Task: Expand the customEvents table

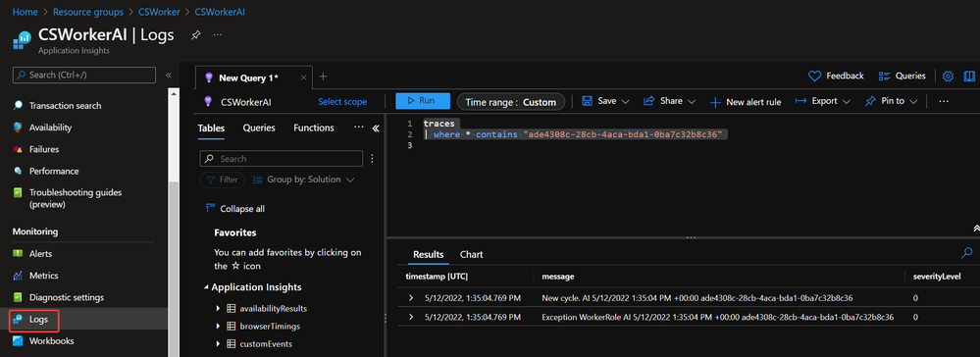Action: 218,344
